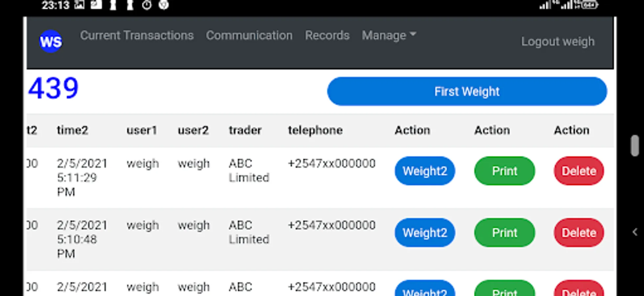Click Weight2 for the 5:11:29 PM row
This screenshot has width=644, height=296.
coord(425,171)
